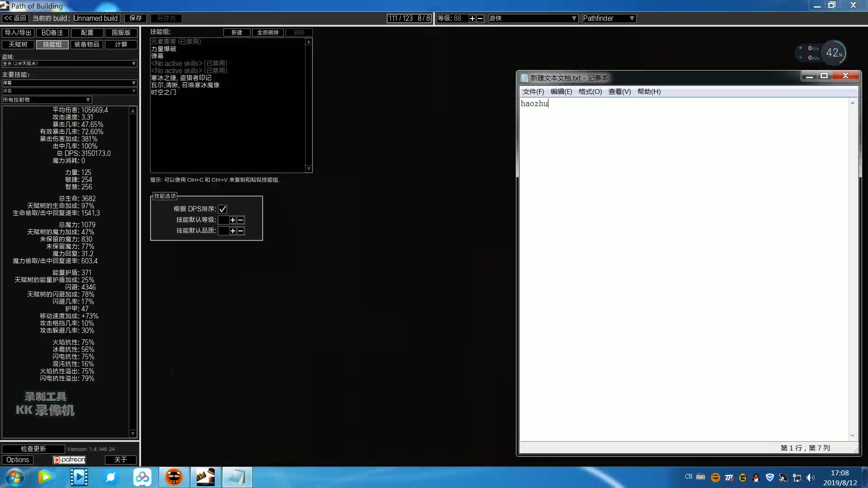Image resolution: width=868 pixels, height=488 pixels.
Task: Select 力量爆破 skill group entry
Action: 164,49
